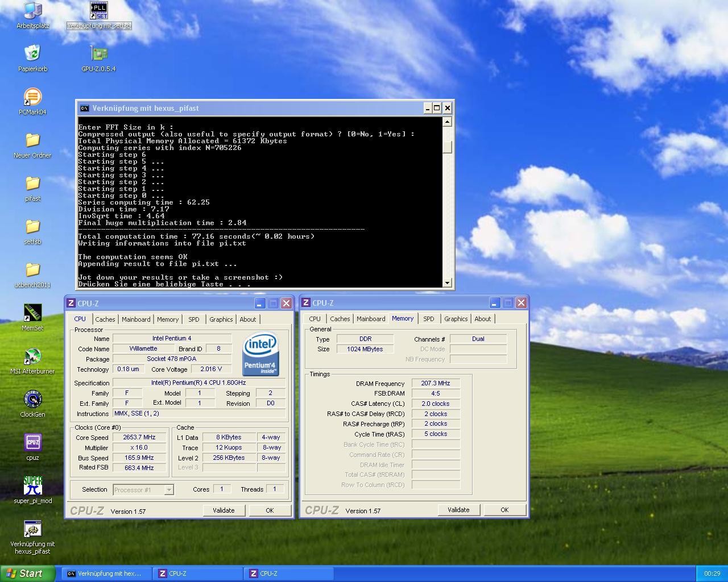Click the Multiplier value x 16.0
This screenshot has width=728, height=582.
pyautogui.click(x=139, y=448)
